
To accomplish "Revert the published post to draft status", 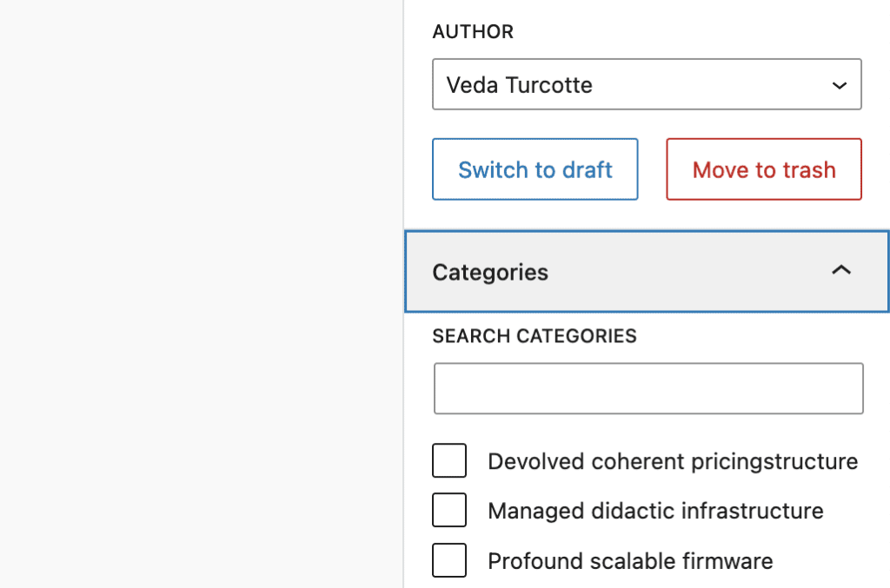I will tap(535, 169).
